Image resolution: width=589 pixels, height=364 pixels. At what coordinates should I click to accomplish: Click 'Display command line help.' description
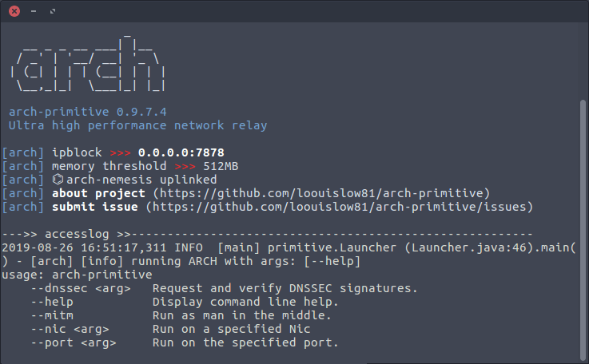(245, 302)
